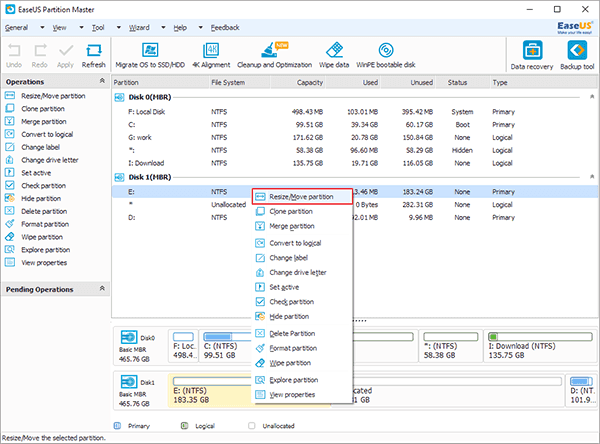600x444 pixels.
Task: Select Change label in context menu
Action: tap(302, 258)
